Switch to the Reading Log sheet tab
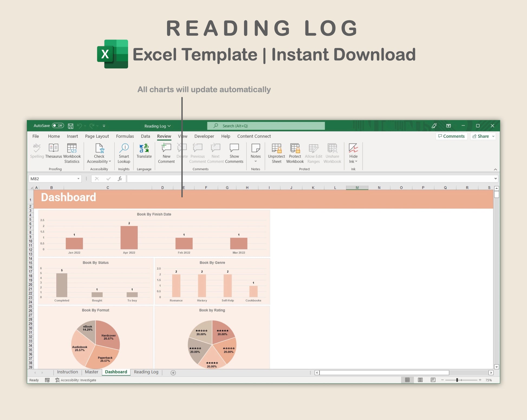 point(146,372)
